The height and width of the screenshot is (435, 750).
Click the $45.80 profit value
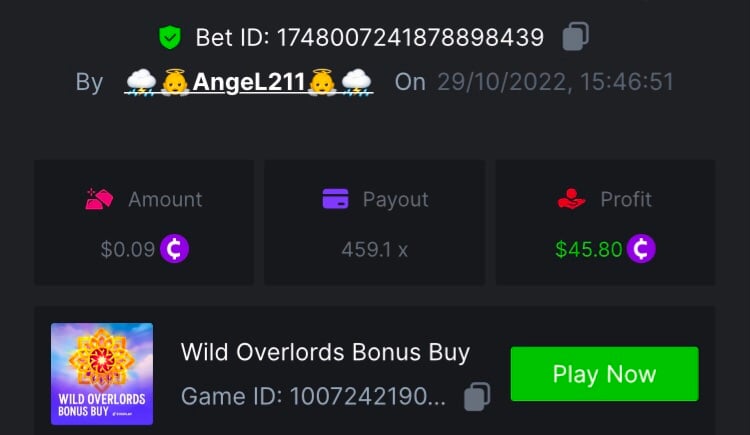click(588, 249)
